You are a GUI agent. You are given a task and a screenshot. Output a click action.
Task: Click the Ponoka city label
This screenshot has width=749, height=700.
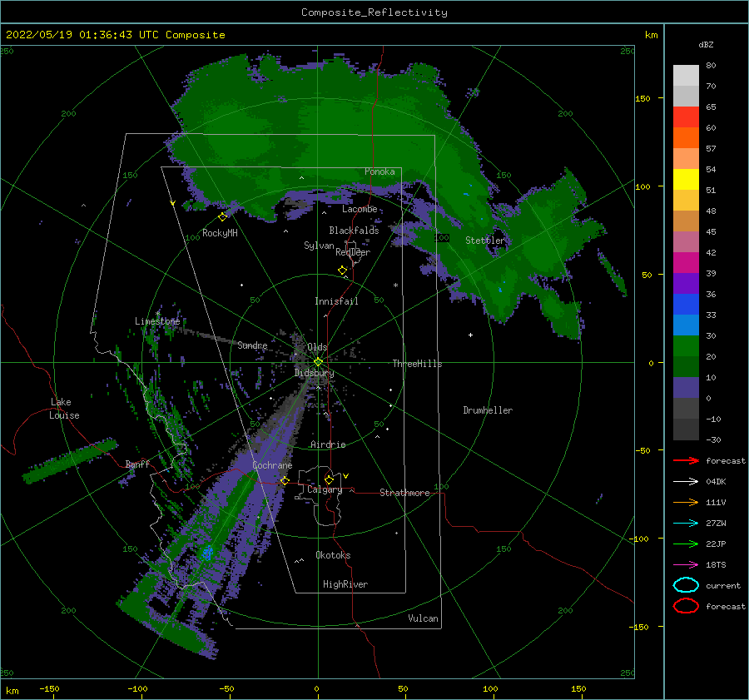pos(379,171)
